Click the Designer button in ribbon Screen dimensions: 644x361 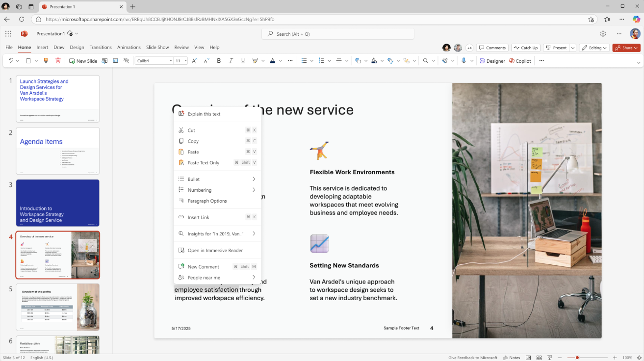click(492, 61)
